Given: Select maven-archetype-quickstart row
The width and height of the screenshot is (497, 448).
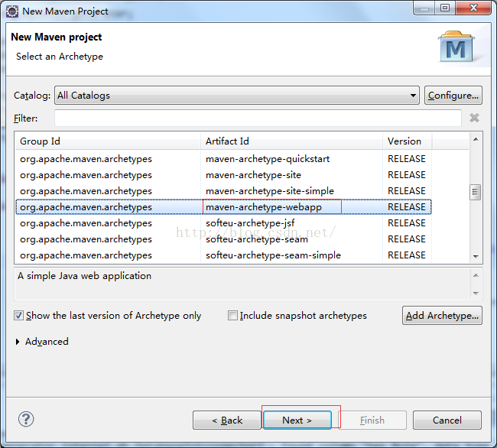Looking at the screenshot, I should point(223,159).
